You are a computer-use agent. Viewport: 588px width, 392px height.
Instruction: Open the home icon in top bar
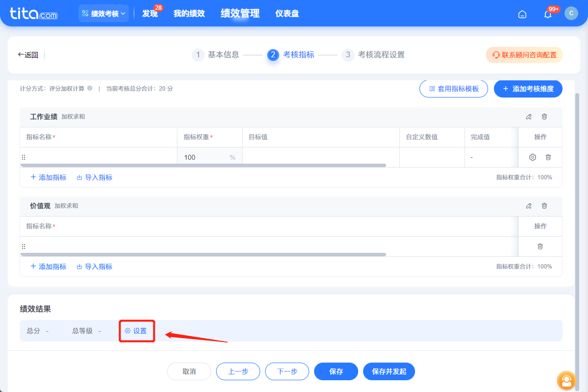pyautogui.click(x=522, y=14)
